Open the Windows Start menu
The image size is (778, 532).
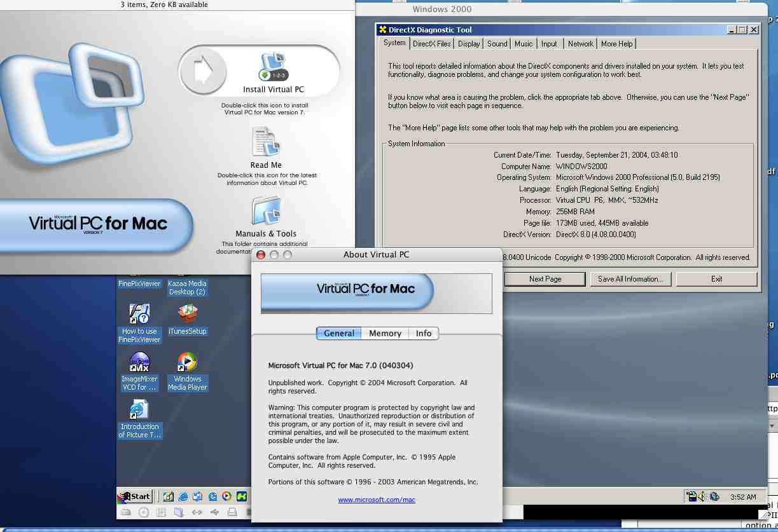134,496
